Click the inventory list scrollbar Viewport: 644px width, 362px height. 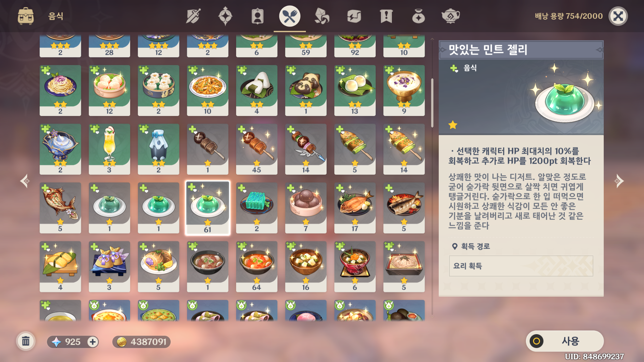[x=432, y=103]
